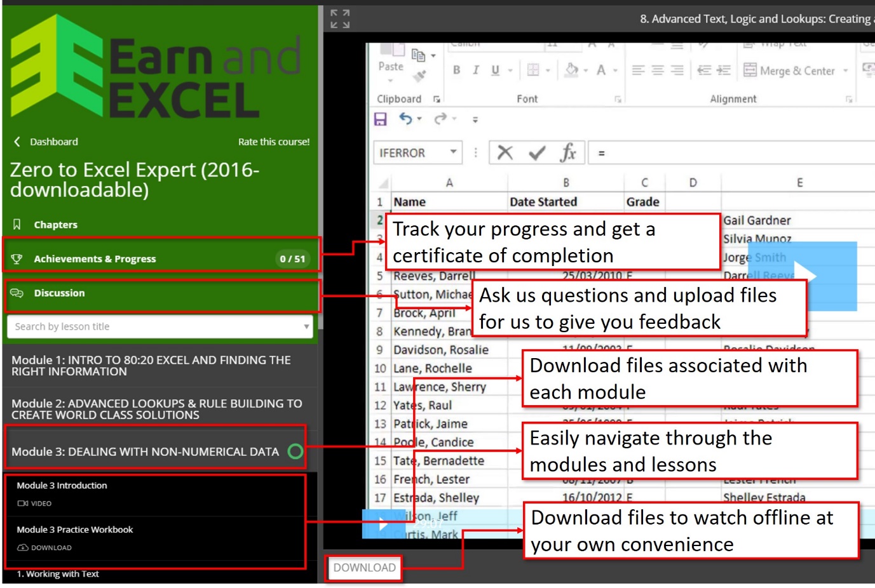875x588 pixels.
Task: Toggle the Module 3 completion circle
Action: click(x=295, y=451)
